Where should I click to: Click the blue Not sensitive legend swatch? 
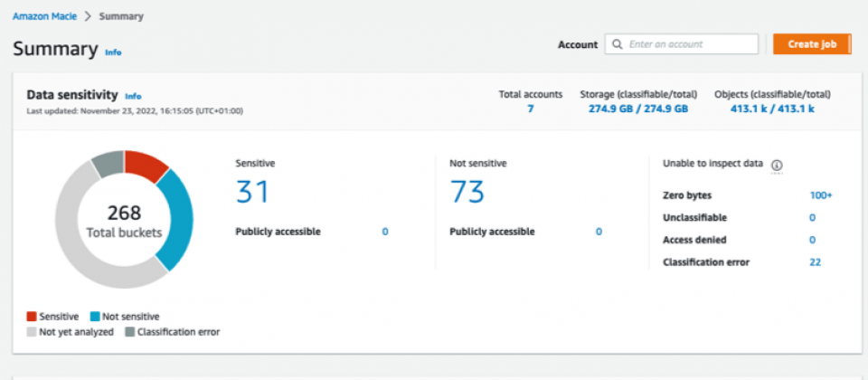[95, 317]
